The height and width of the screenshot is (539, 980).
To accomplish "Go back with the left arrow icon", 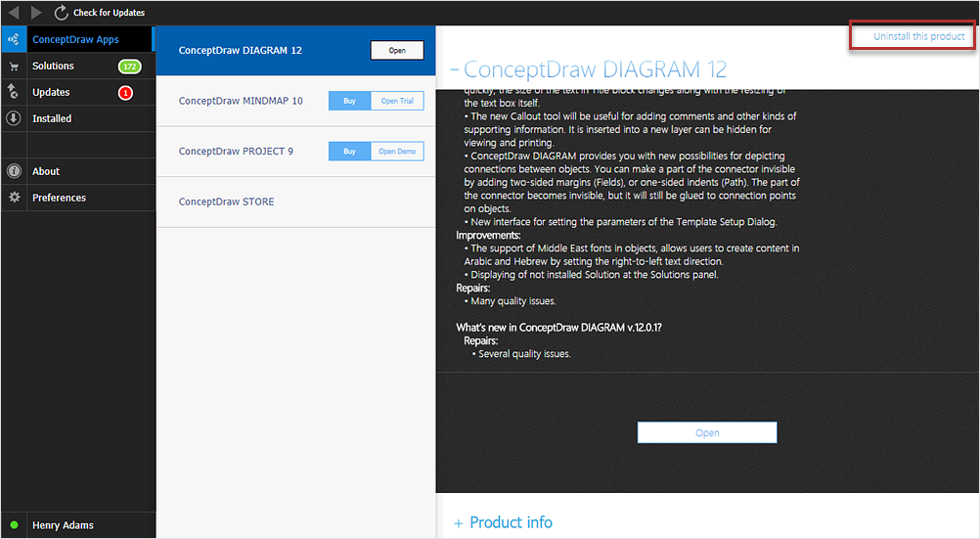I will coord(13,12).
